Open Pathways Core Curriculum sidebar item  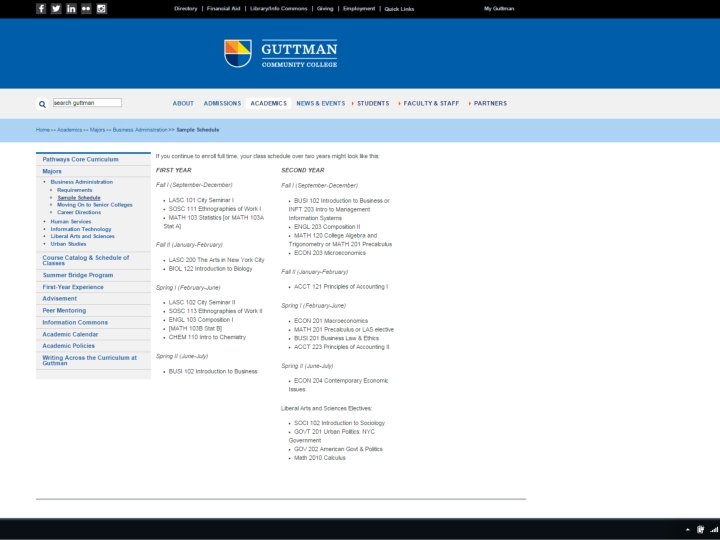pos(80,159)
